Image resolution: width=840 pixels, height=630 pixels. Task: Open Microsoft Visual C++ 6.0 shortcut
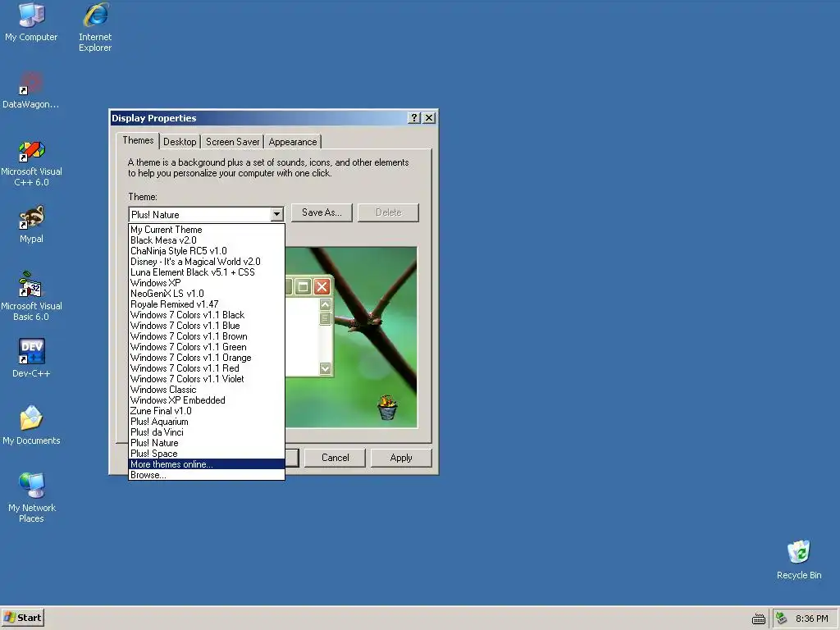pos(31,163)
